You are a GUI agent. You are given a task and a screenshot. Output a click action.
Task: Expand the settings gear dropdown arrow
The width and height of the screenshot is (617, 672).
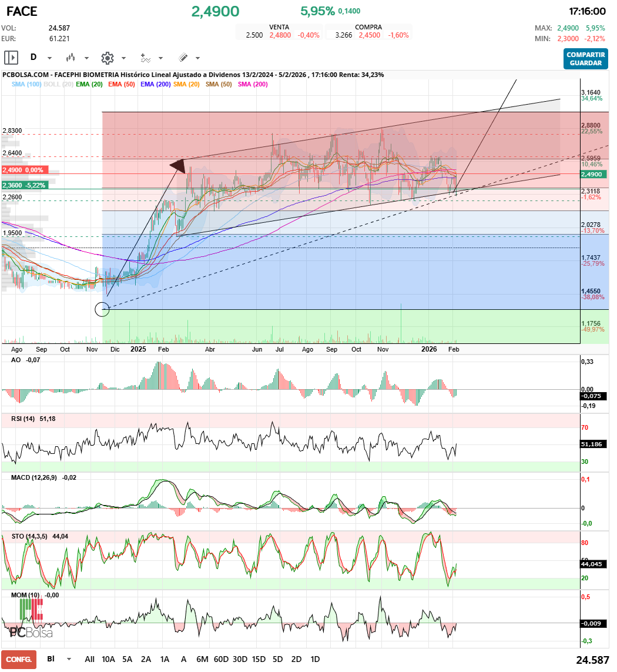click(x=122, y=58)
